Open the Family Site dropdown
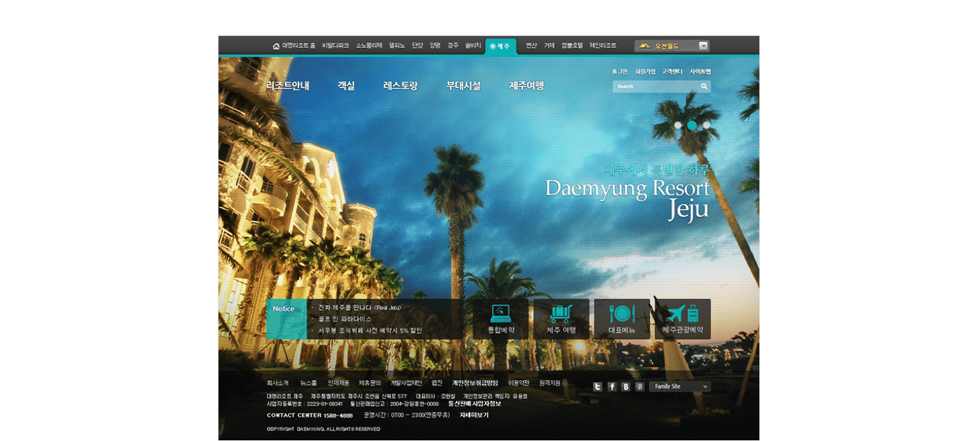 click(679, 387)
